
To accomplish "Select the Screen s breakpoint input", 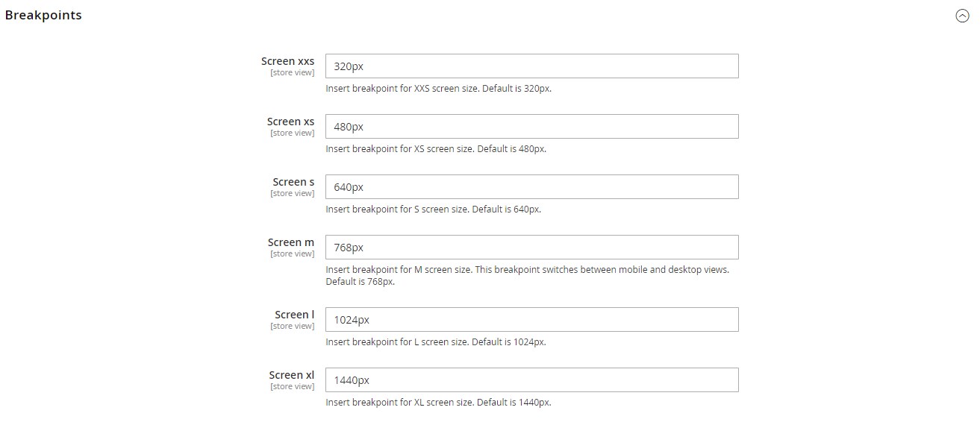I will tap(531, 187).
